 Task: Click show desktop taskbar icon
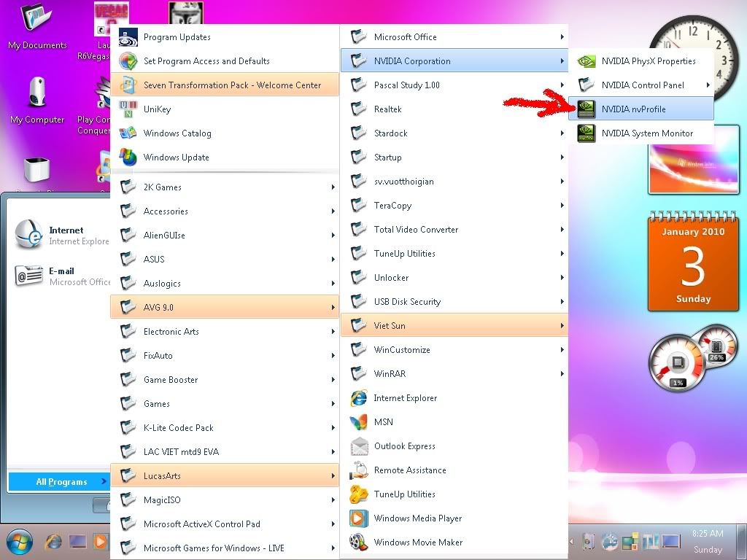(x=77, y=542)
